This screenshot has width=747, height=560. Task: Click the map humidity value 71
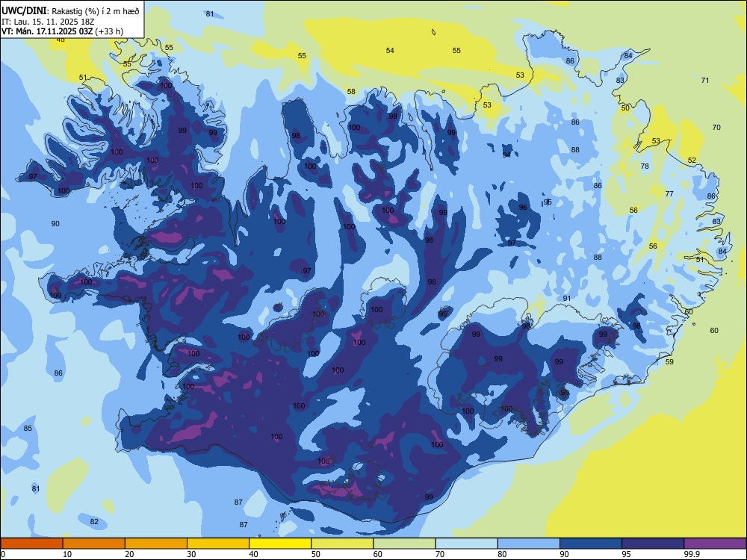[705, 80]
